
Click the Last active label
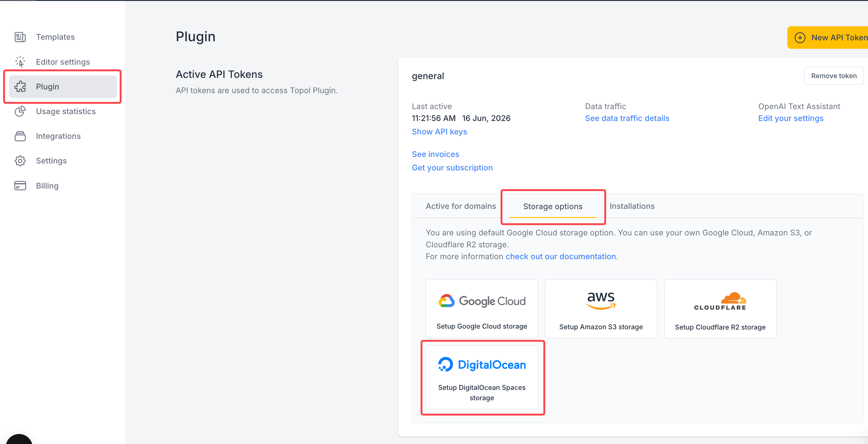[x=432, y=106]
